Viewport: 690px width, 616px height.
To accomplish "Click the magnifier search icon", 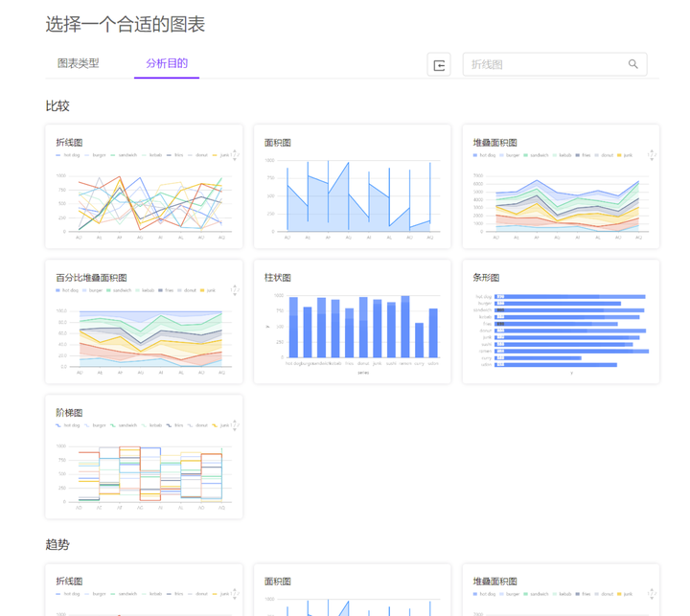I will [632, 64].
